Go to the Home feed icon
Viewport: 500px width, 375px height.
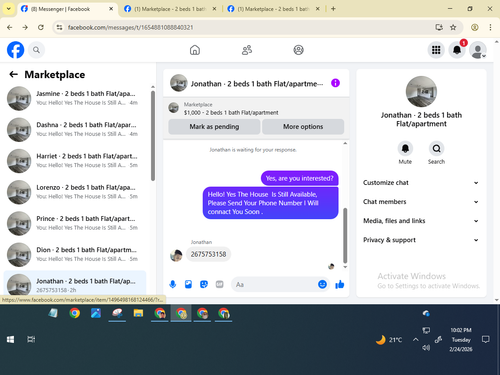tap(195, 50)
